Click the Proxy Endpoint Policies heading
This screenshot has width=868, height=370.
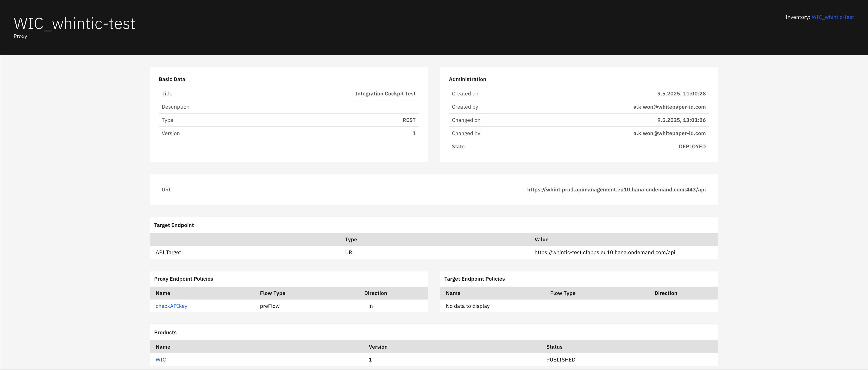pos(183,279)
